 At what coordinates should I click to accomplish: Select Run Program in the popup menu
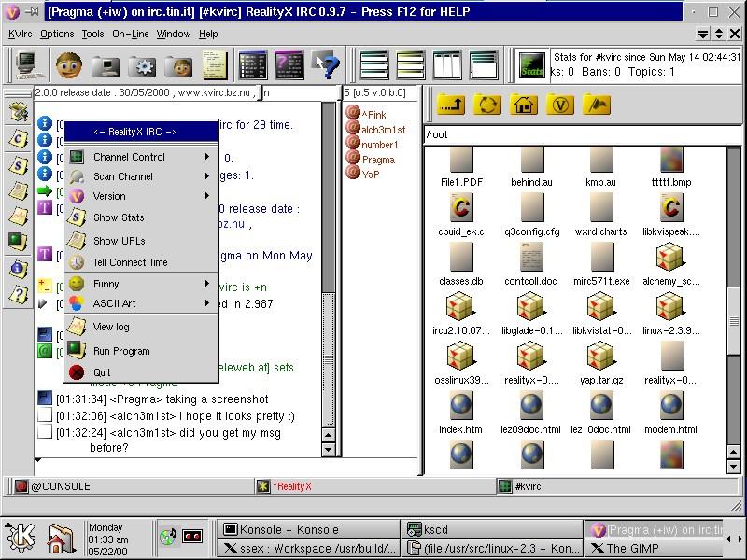(x=142, y=351)
